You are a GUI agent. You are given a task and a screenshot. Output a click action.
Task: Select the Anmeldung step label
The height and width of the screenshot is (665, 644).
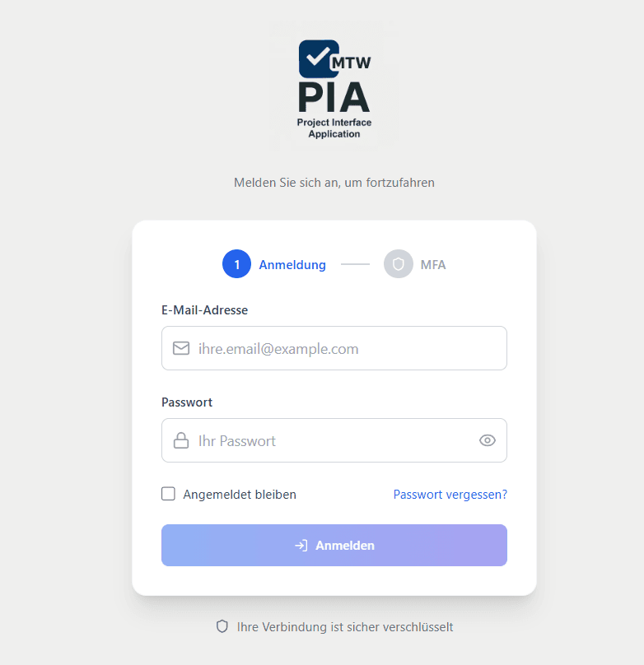[292, 265]
